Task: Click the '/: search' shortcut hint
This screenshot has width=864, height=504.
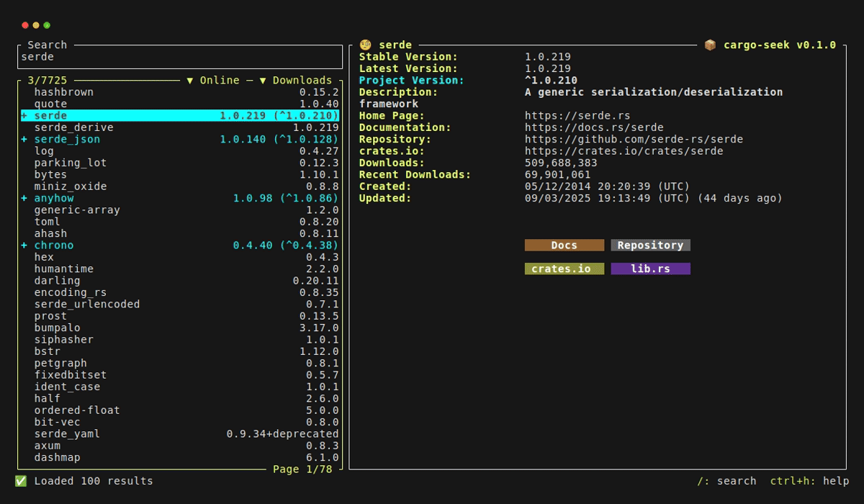Action: click(x=726, y=481)
